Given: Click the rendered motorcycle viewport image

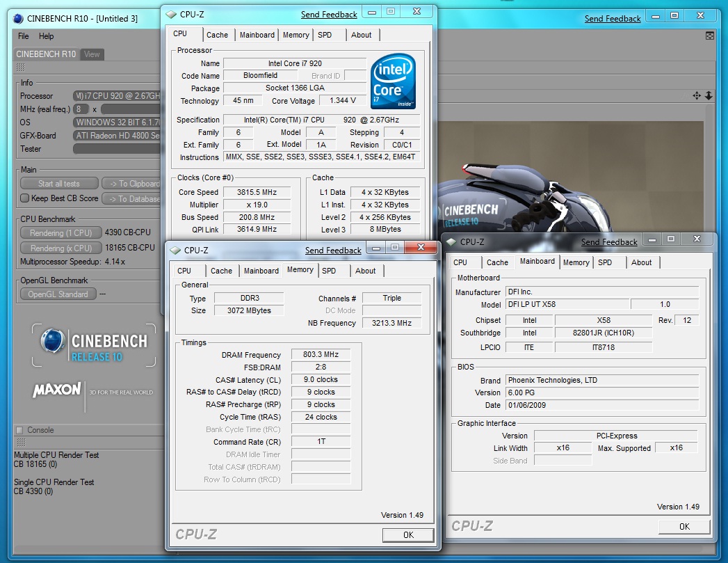Looking at the screenshot, I should pyautogui.click(x=571, y=177).
